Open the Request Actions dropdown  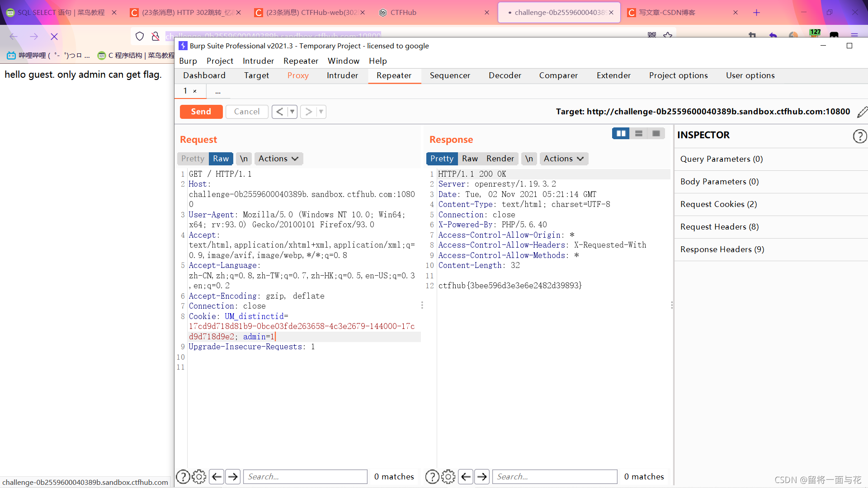(x=278, y=159)
